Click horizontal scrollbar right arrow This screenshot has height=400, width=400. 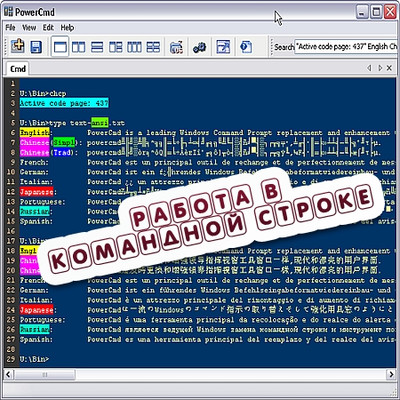[391, 374]
